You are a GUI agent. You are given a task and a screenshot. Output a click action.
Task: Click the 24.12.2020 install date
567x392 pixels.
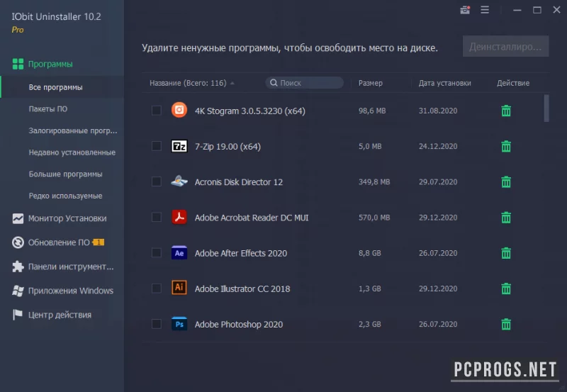pos(438,146)
